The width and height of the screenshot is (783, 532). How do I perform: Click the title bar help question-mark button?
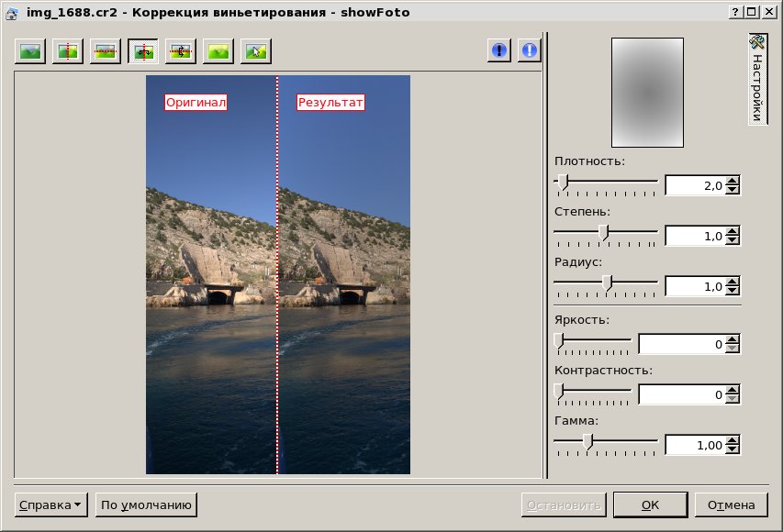point(735,12)
